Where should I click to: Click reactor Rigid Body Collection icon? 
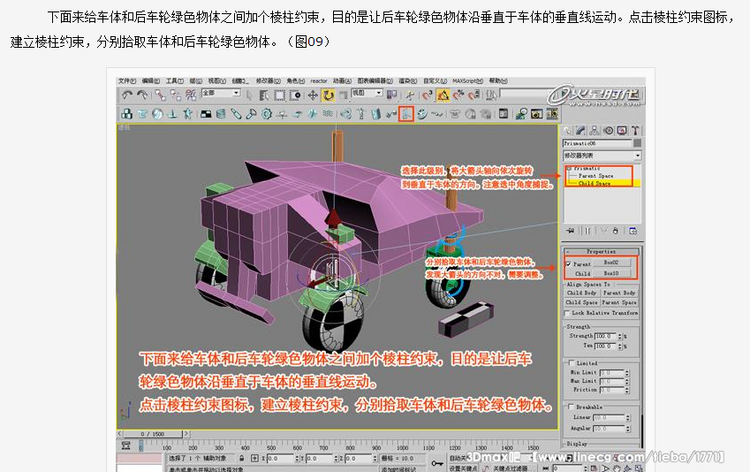127,114
